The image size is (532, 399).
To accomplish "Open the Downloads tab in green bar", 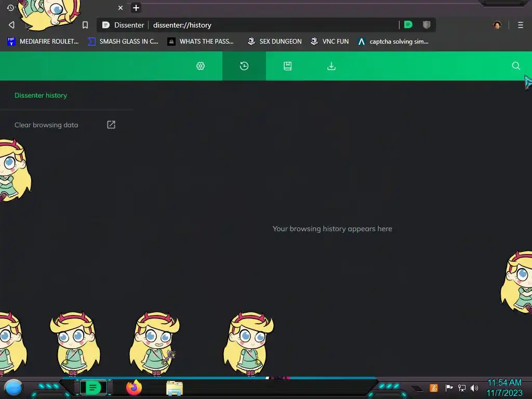I will pyautogui.click(x=331, y=66).
